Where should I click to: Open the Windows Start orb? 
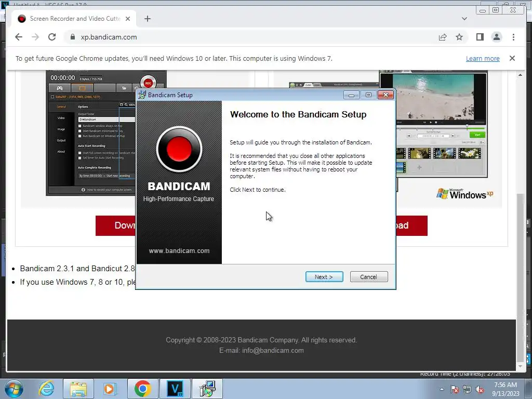click(14, 389)
